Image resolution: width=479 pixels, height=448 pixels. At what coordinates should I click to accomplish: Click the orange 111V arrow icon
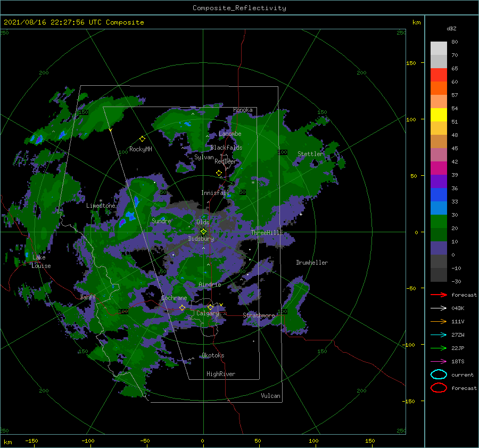(439, 321)
